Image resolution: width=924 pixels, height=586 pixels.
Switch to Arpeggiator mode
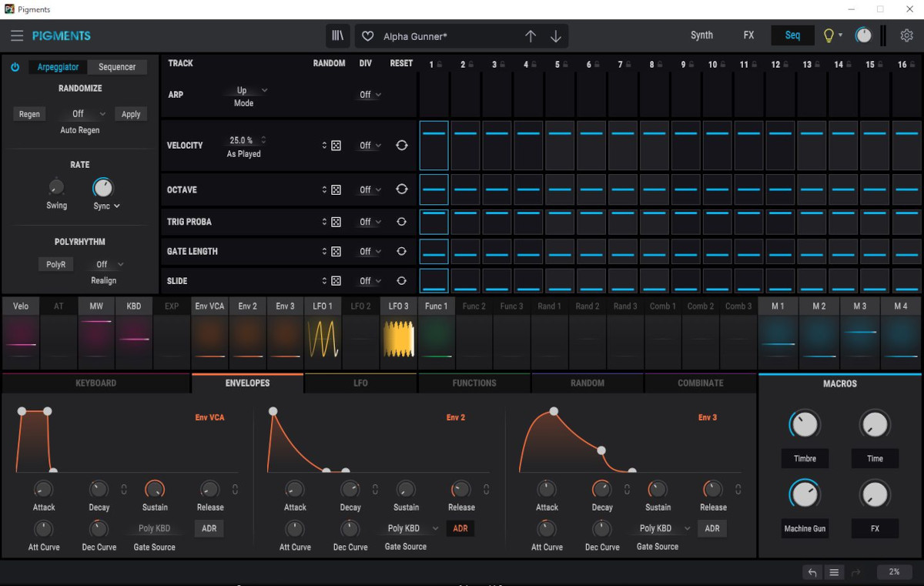[59, 67]
